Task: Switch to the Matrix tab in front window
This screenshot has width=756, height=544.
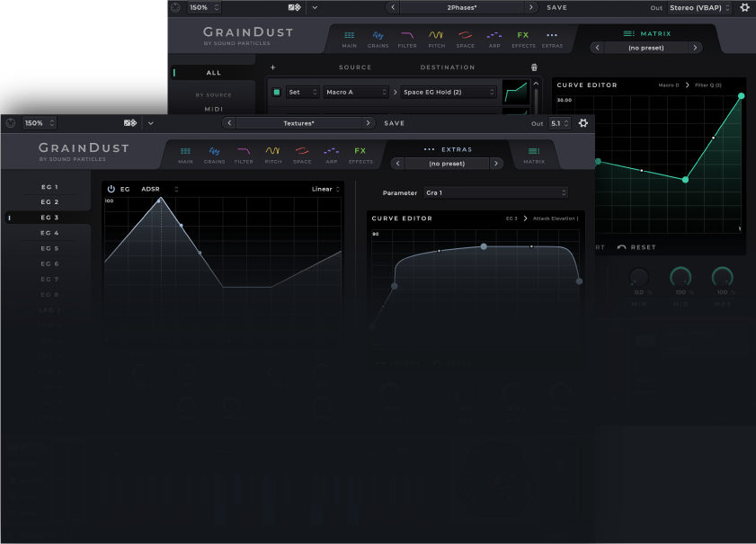Action: [x=534, y=155]
